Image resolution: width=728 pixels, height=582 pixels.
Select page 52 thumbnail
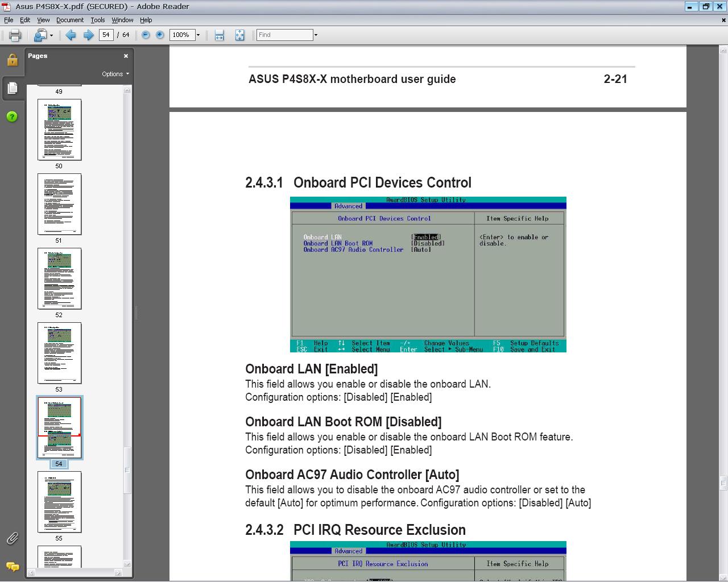[x=59, y=278]
